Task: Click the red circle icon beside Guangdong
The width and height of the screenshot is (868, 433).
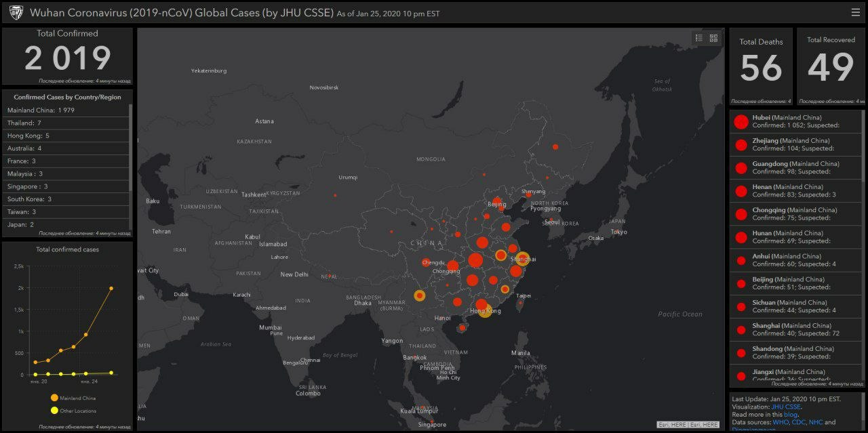Action: pos(741,168)
